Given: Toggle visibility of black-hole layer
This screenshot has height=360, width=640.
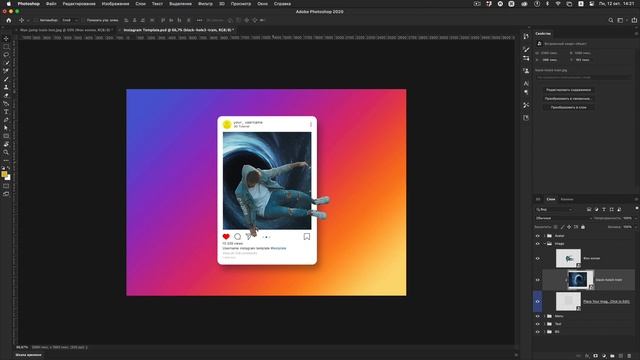Looking at the screenshot, I should [538, 280].
